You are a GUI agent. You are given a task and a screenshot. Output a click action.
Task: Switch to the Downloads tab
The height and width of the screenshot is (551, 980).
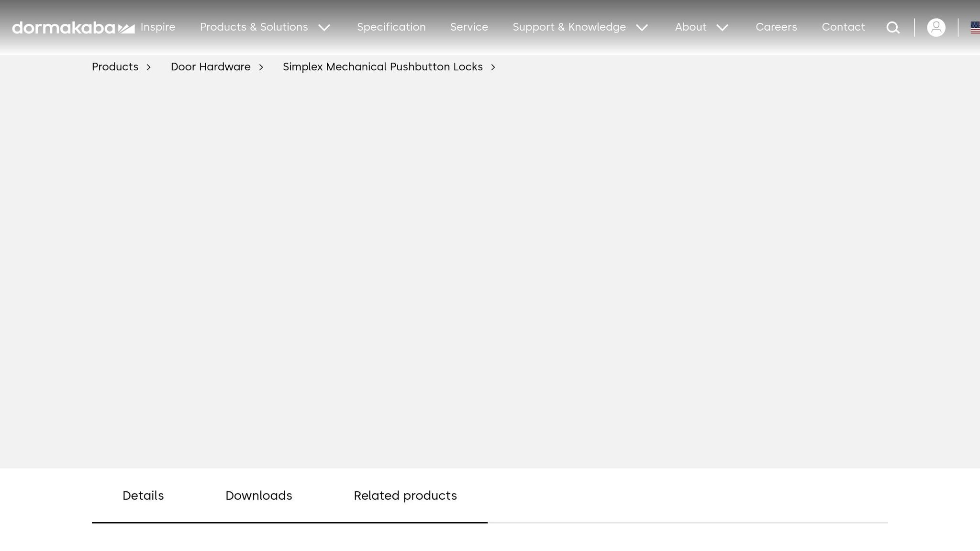pyautogui.click(x=258, y=496)
